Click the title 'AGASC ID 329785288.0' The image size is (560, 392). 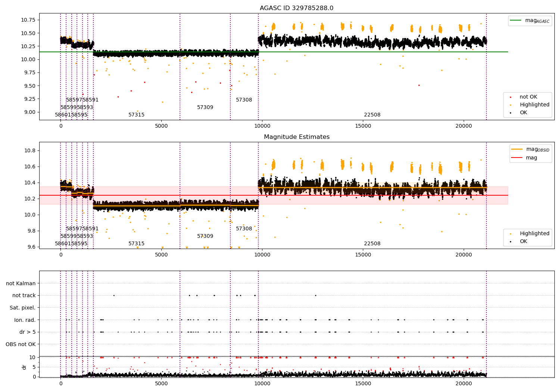pyautogui.click(x=296, y=8)
